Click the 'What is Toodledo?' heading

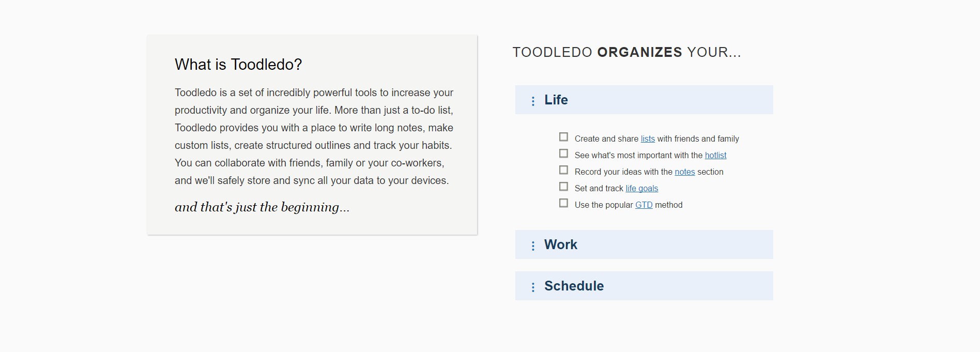coord(238,65)
